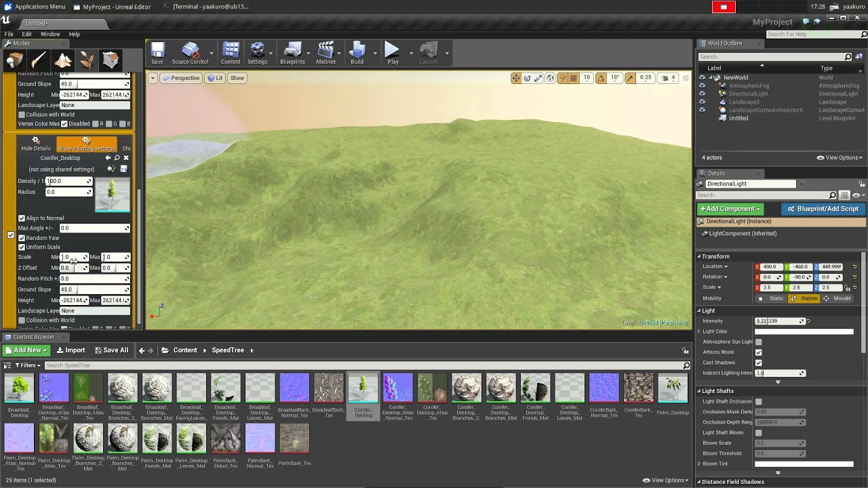Enable Light Shaft Bloom checkbox
This screenshot has height=488, width=868.
click(758, 432)
